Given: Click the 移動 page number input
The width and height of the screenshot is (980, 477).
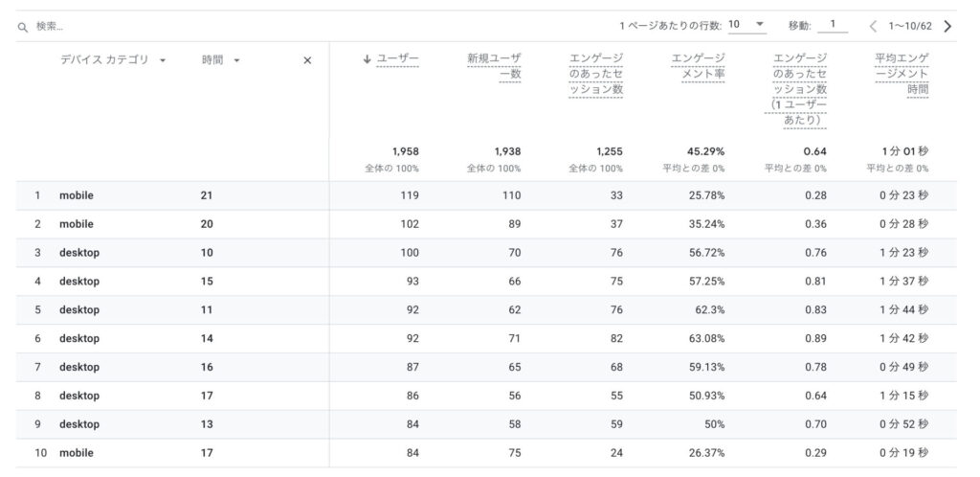Looking at the screenshot, I should 833,25.
